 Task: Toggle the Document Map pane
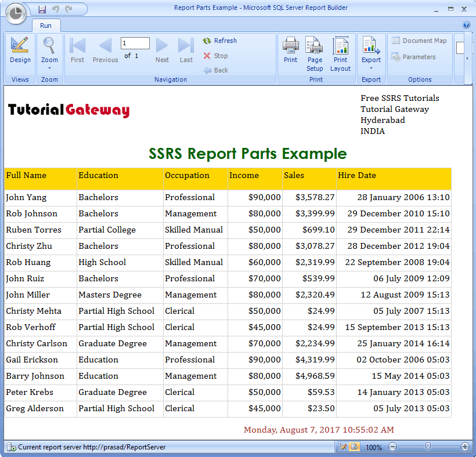(x=419, y=41)
